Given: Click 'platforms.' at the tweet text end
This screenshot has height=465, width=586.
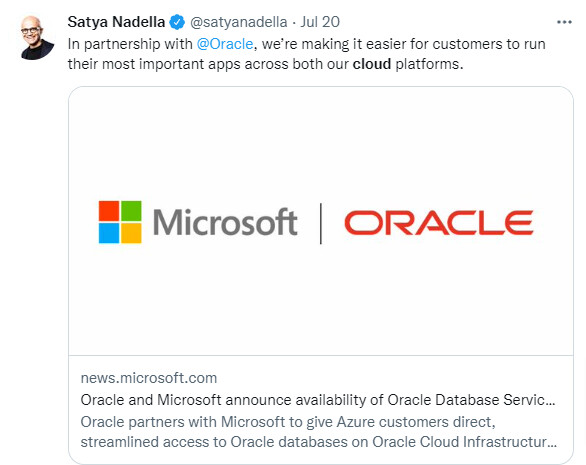Looking at the screenshot, I should [429, 64].
